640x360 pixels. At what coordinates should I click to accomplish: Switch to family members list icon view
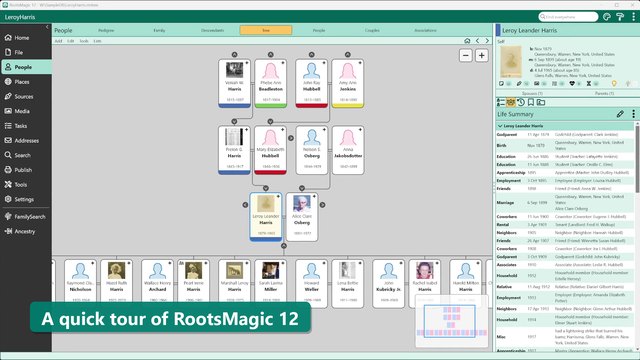coord(500,102)
